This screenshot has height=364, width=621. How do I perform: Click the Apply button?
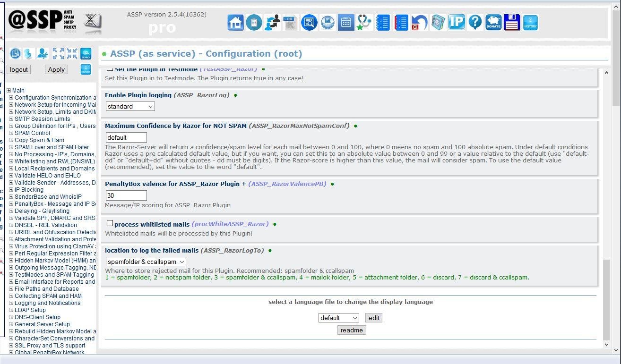(x=56, y=69)
